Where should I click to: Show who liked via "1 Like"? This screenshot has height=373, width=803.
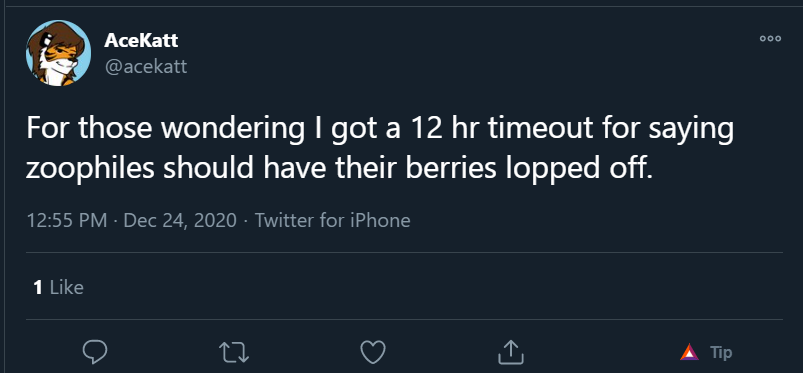coord(58,287)
